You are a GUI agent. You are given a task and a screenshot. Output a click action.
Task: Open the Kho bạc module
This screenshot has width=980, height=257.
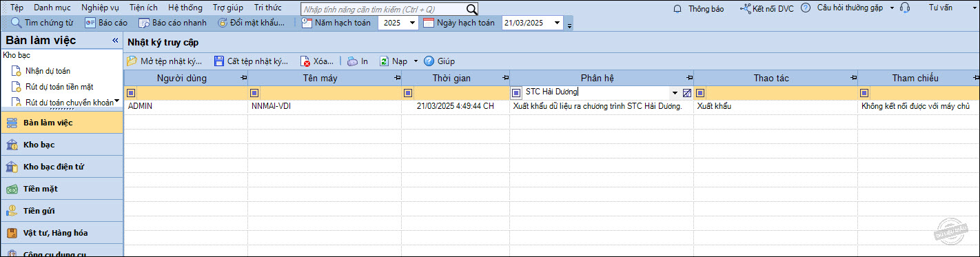click(x=61, y=145)
